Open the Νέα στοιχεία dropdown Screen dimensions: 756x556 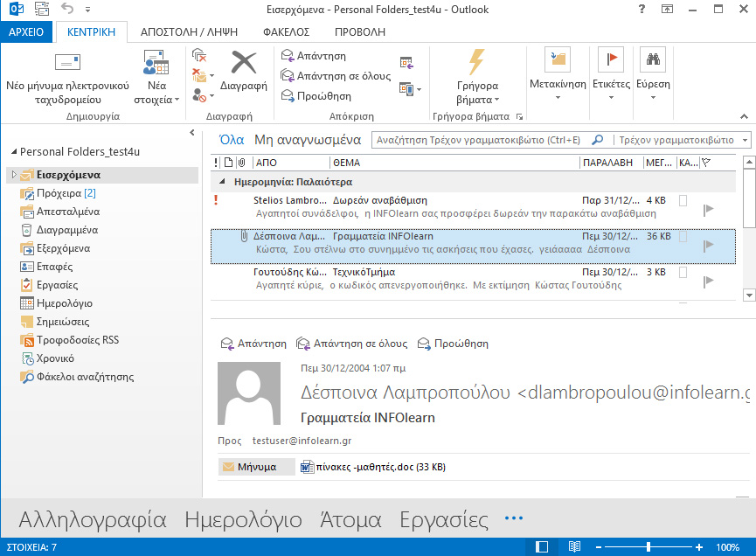coord(156,78)
